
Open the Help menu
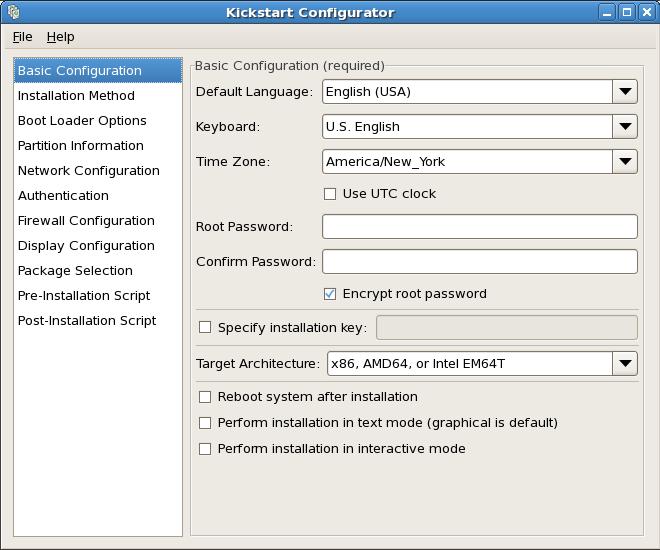60,37
